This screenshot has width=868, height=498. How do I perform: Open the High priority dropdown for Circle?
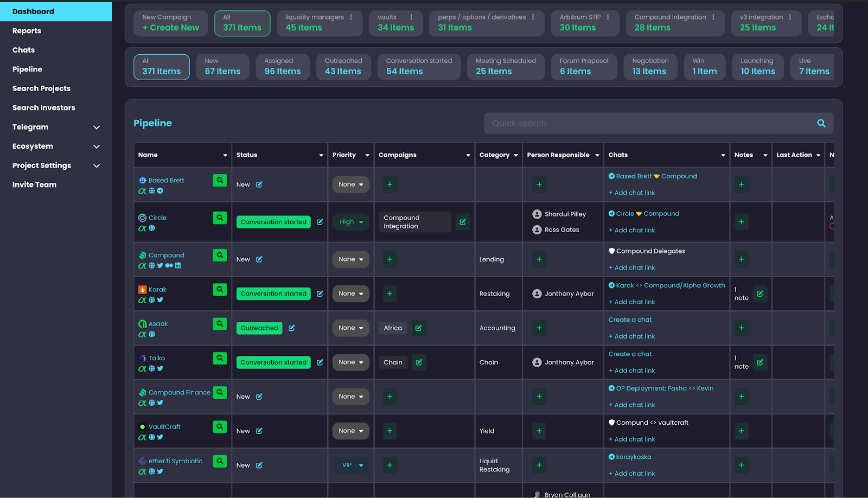click(351, 222)
